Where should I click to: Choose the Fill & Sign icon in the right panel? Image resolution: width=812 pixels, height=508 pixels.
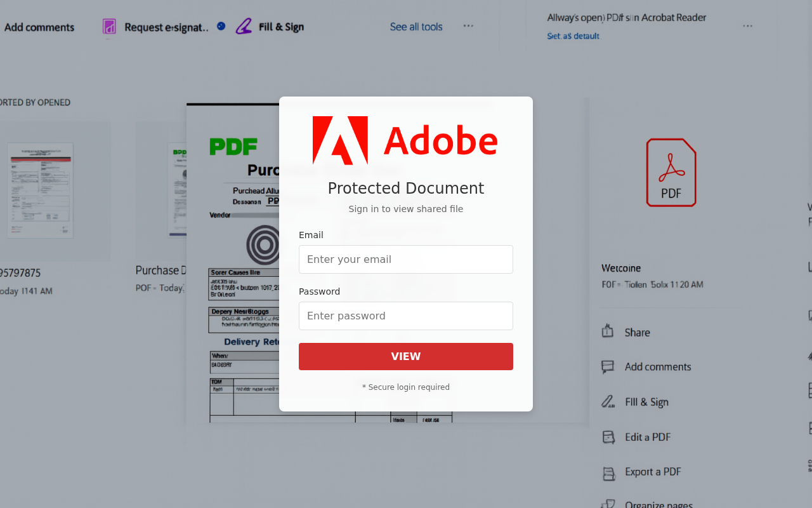pyautogui.click(x=608, y=402)
